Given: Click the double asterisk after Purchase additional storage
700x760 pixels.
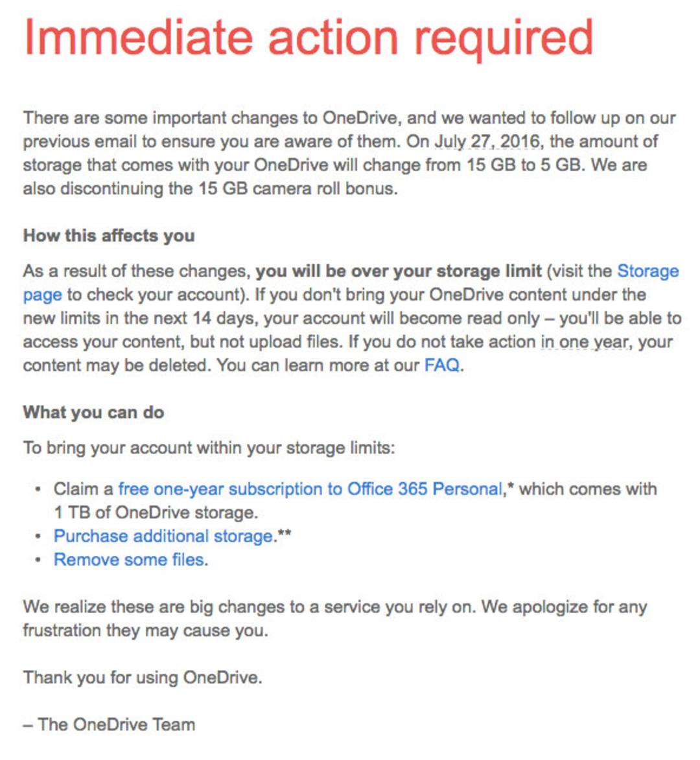Looking at the screenshot, I should pyautogui.click(x=284, y=533).
